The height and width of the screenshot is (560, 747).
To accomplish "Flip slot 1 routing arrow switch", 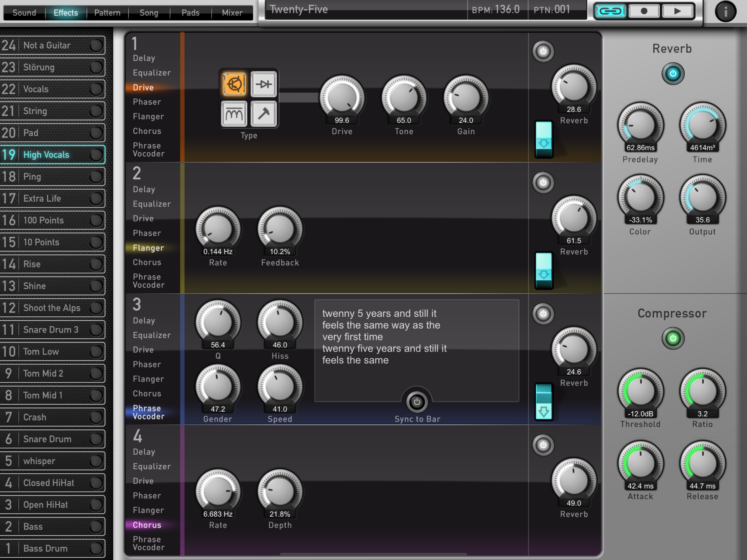I will click(x=544, y=139).
